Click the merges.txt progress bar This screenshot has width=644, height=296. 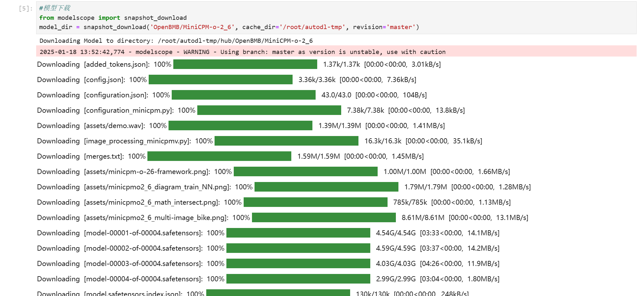coord(219,156)
